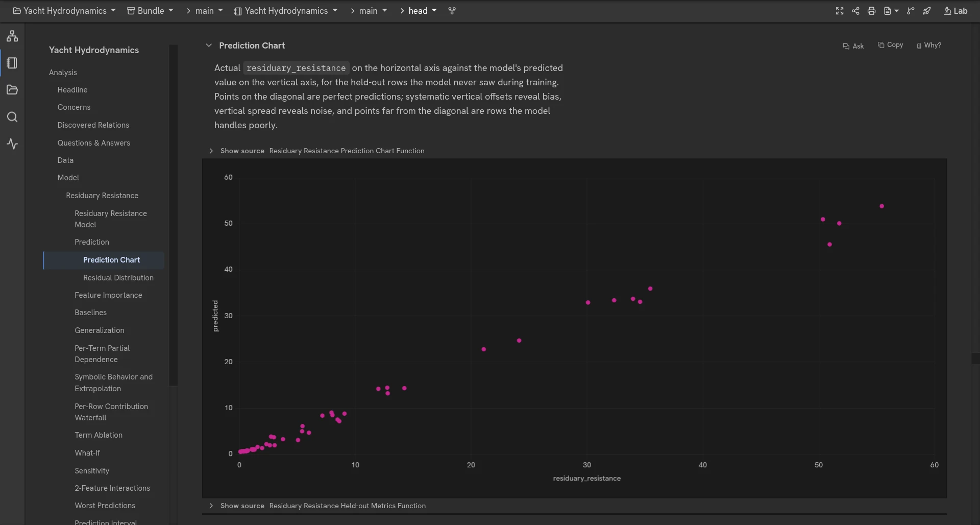Open the activity pulse sidebar icon
The width and height of the screenshot is (980, 525).
coord(12,144)
